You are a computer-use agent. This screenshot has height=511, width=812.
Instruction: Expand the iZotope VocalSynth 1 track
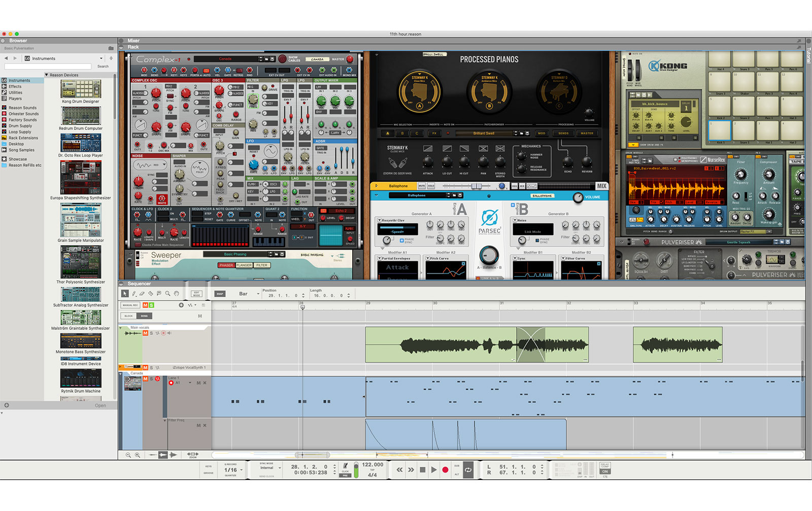point(121,367)
